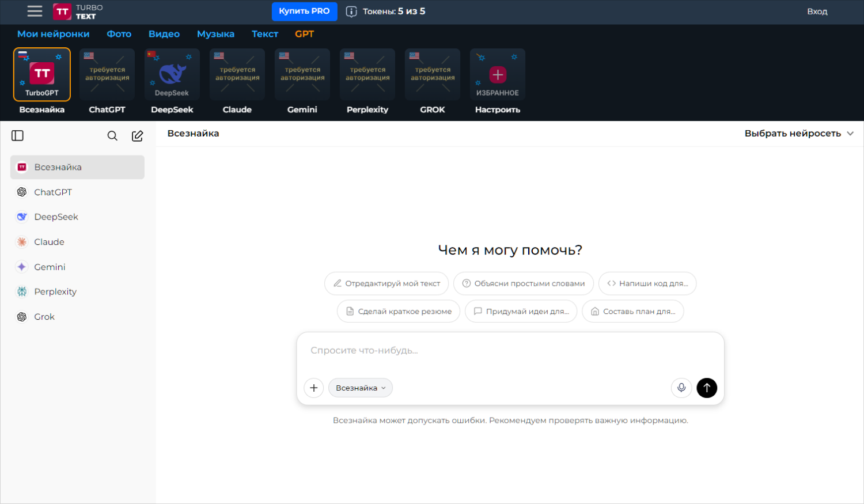The width and height of the screenshot is (864, 504).
Task: Select the TurboGPT Всезнайка tile
Action: point(42,75)
